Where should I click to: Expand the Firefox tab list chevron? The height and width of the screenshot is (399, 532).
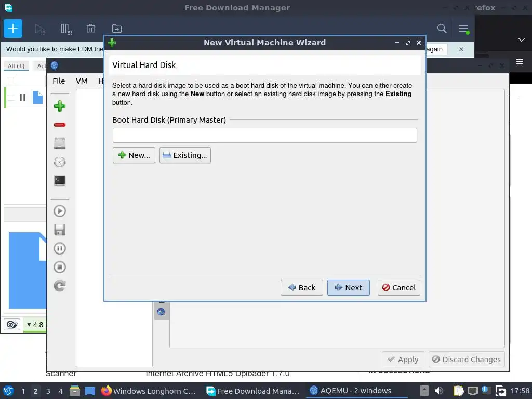pos(522,39)
